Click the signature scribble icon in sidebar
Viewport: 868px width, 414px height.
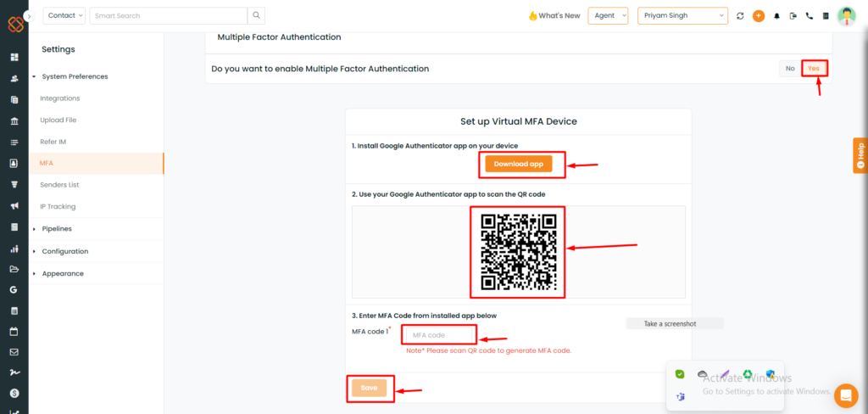[14, 372]
